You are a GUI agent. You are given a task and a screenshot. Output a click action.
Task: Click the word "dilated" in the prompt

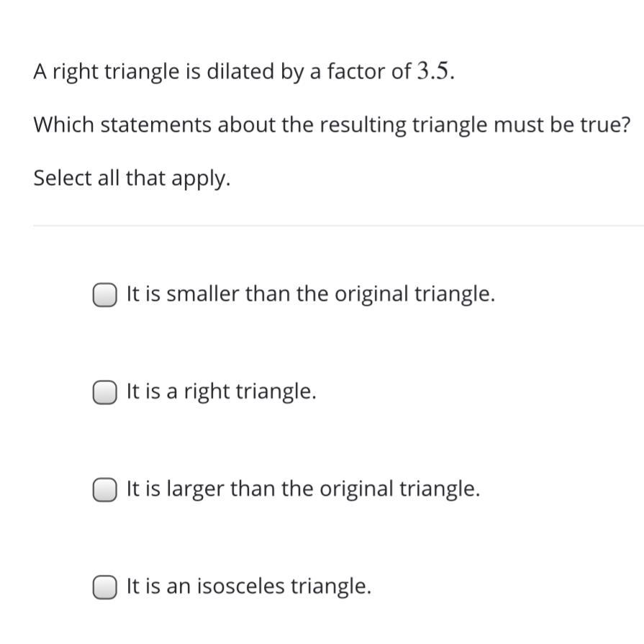[240, 71]
